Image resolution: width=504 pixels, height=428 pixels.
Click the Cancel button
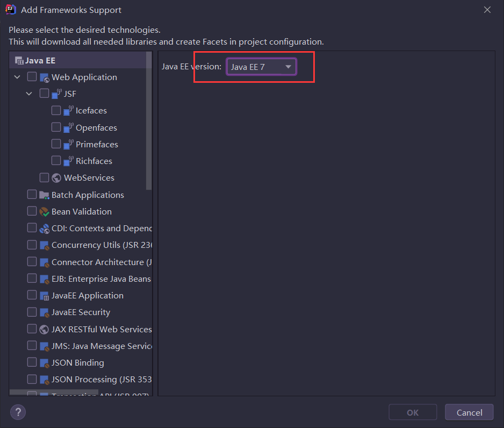click(x=469, y=412)
